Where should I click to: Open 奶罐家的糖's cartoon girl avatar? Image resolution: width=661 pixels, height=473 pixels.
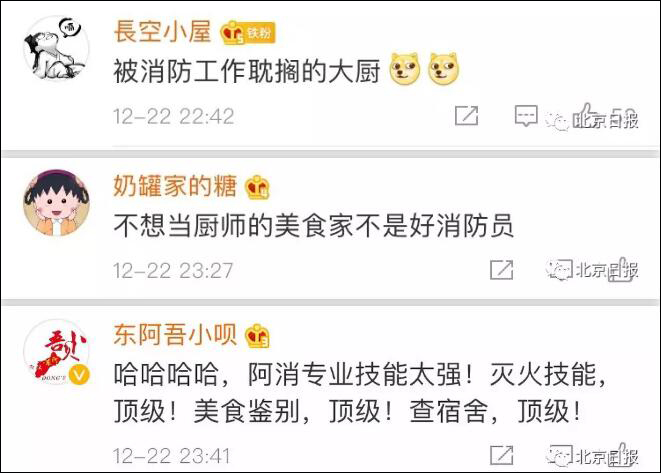coord(56,203)
